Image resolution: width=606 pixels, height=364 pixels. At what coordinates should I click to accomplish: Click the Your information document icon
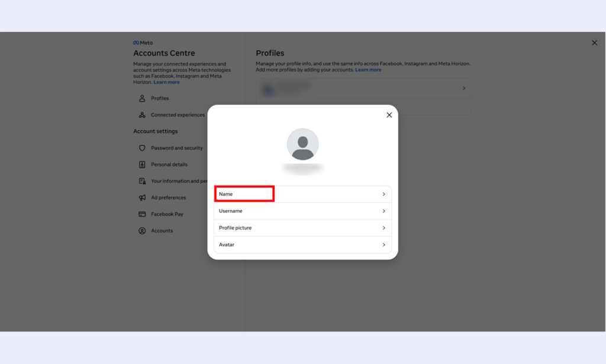click(x=142, y=181)
